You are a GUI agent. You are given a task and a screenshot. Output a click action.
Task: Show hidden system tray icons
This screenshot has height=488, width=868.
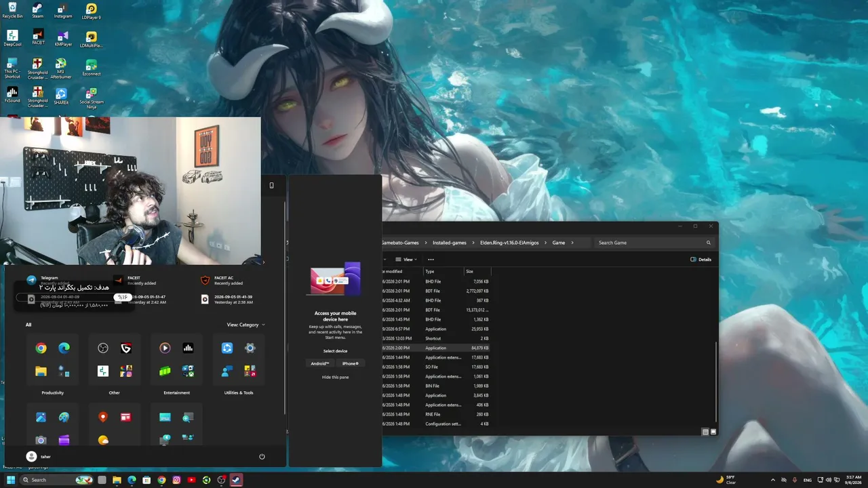pyautogui.click(x=773, y=480)
